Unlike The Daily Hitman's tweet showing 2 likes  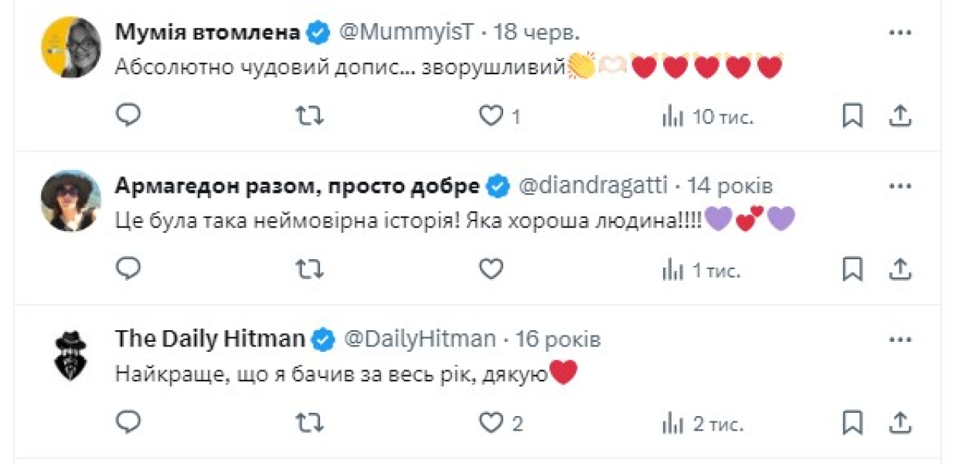pos(490,424)
